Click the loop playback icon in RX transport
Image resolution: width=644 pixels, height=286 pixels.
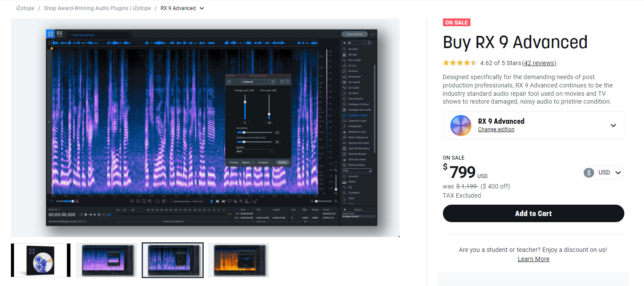coord(104,215)
